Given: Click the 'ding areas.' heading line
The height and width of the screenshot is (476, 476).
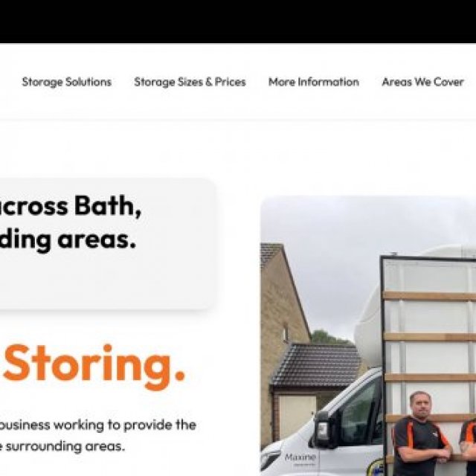Looking at the screenshot, I should 68,240.
